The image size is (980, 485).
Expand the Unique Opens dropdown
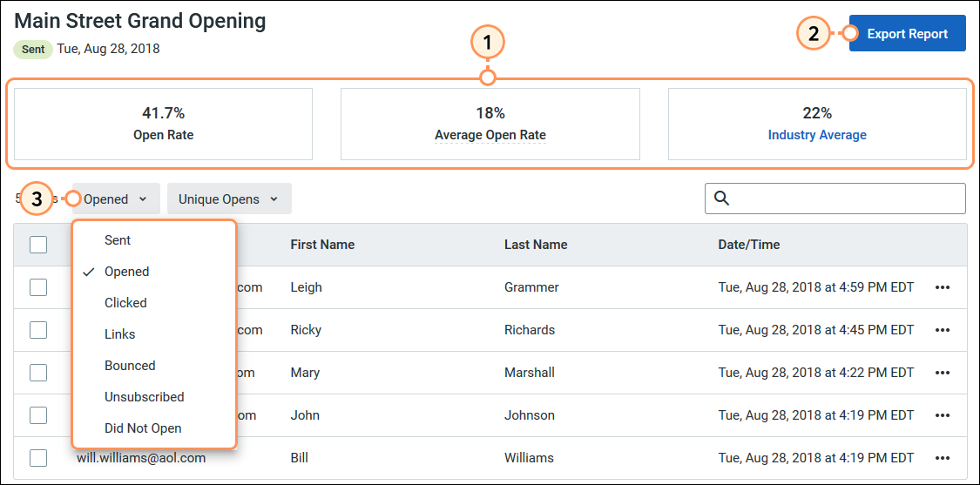[229, 199]
